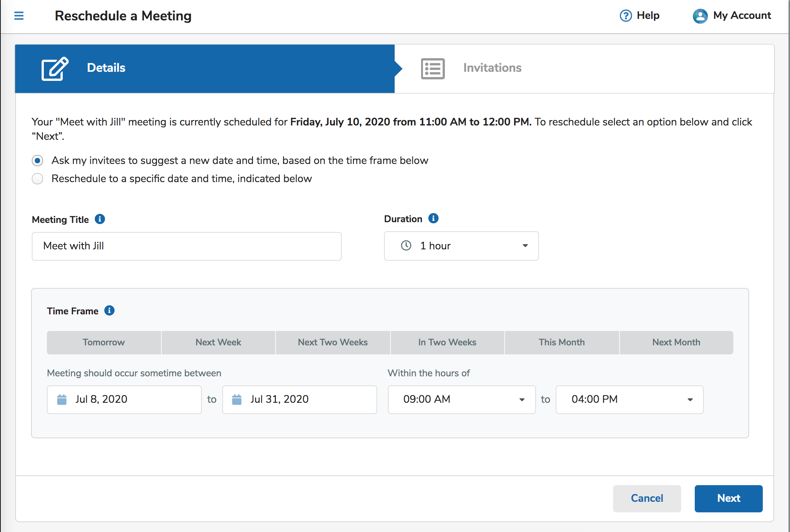The image size is (790, 532).
Task: Choose the Next Two Weeks time frame
Action: pos(333,342)
